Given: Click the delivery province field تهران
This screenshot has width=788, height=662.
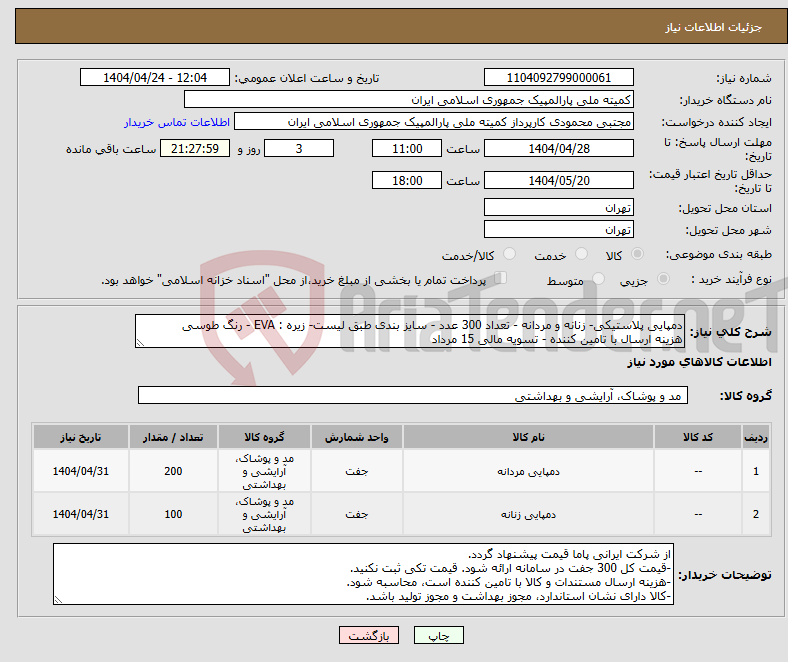Looking at the screenshot, I should pos(558,207).
